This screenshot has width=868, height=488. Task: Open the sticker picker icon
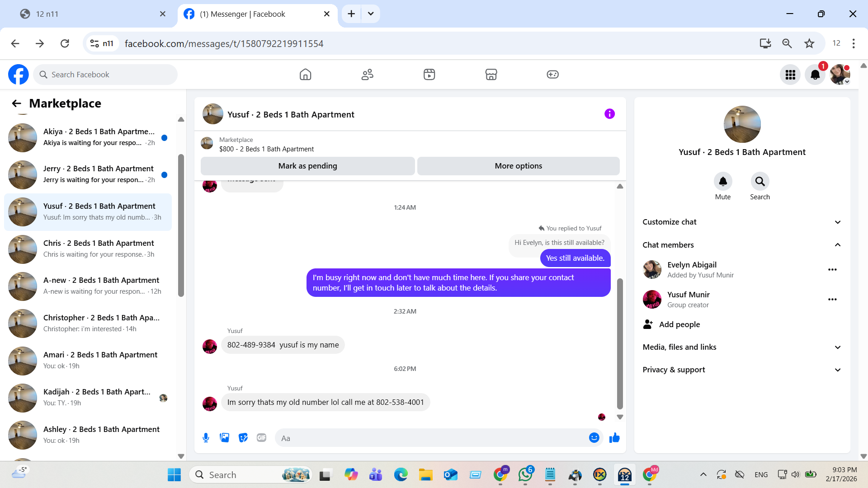243,438
